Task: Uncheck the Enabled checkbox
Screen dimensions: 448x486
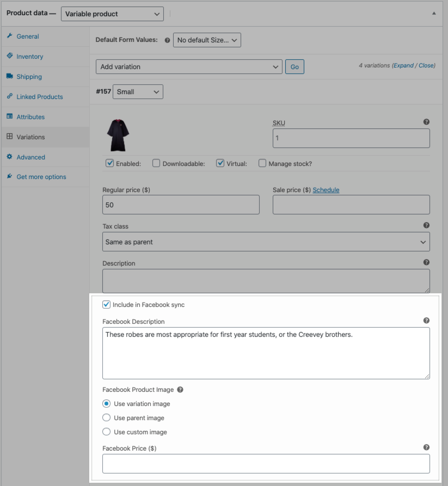Action: [110, 163]
